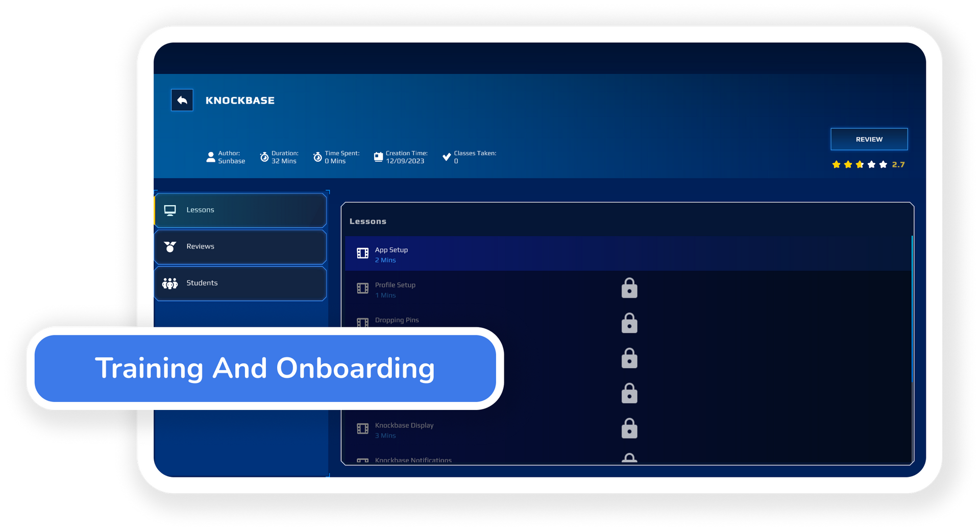This screenshot has height=531, width=980.
Task: Click the KNOCKBASE course title
Action: tap(240, 101)
